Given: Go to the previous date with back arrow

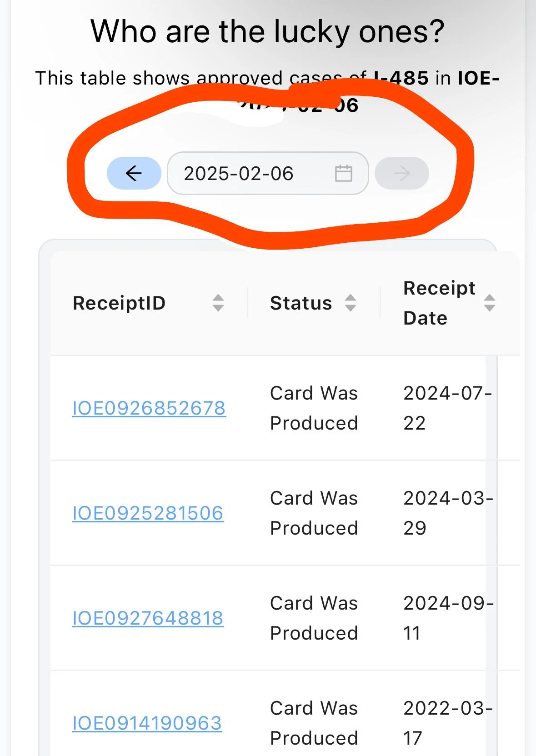Looking at the screenshot, I should tap(134, 173).
